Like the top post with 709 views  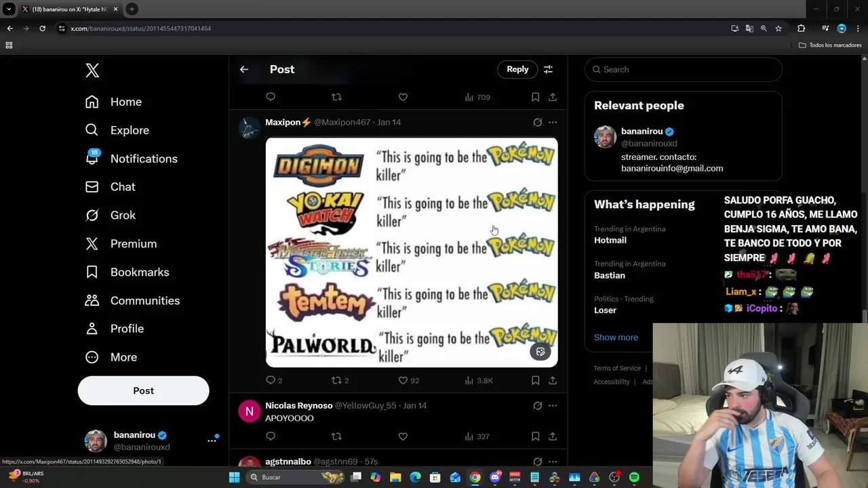[x=403, y=97]
